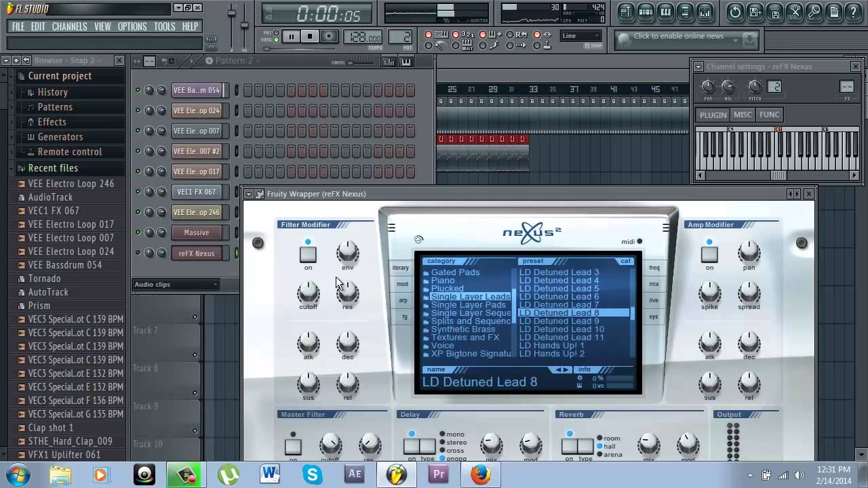The width and height of the screenshot is (868, 488).
Task: Click the save new version icon
Action: tap(755, 12)
